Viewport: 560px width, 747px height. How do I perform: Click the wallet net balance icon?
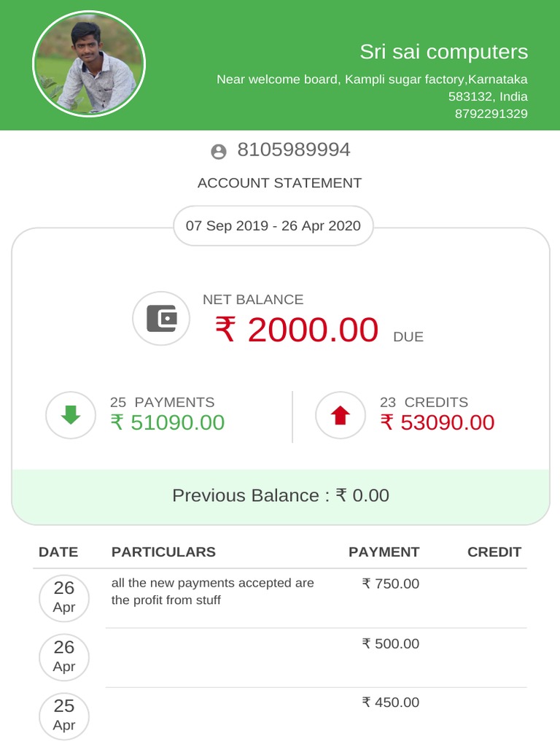pyautogui.click(x=161, y=319)
